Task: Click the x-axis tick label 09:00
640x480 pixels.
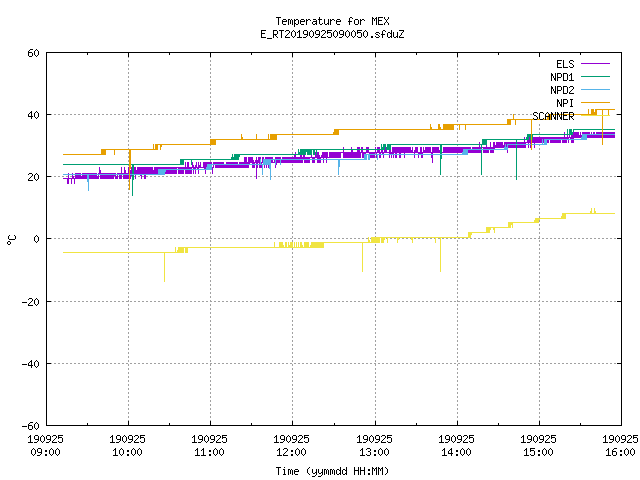Action: coord(45,452)
